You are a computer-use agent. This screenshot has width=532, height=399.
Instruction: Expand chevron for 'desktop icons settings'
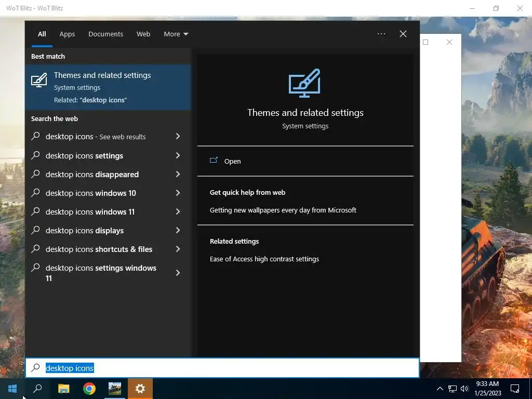pyautogui.click(x=178, y=155)
